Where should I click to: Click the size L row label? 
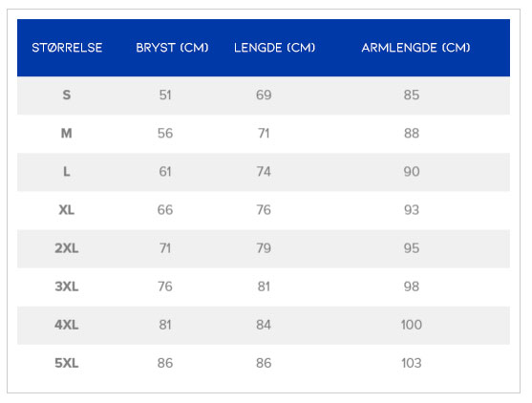click(x=67, y=172)
